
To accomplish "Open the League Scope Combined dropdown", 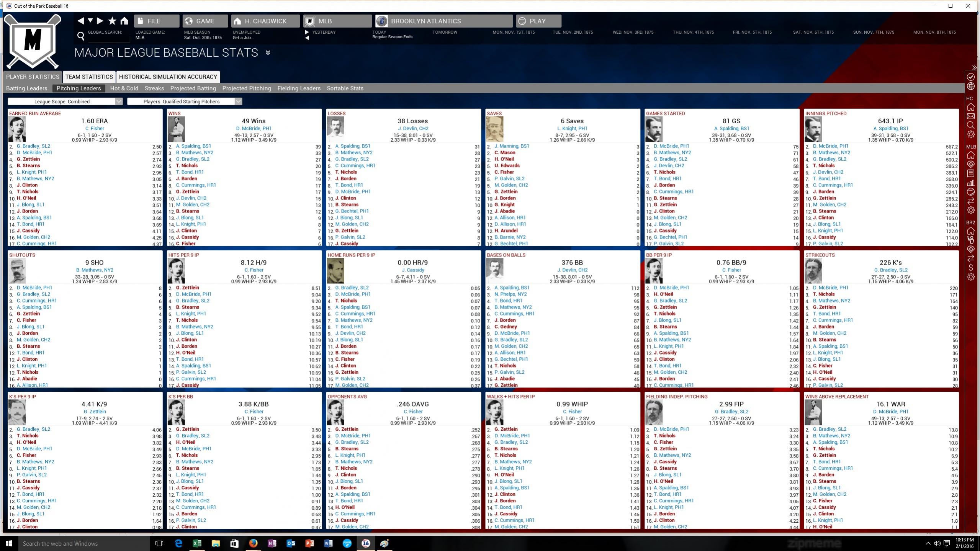I will point(65,101).
